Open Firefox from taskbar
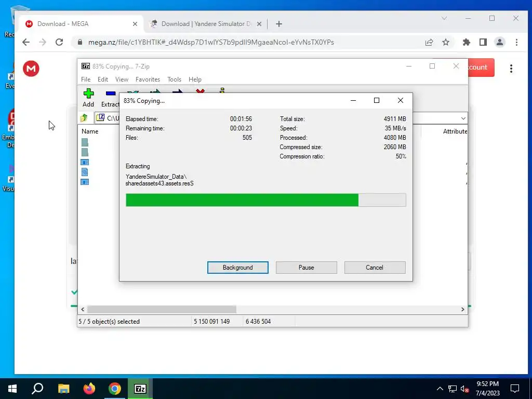The width and height of the screenshot is (532, 399). click(x=89, y=389)
